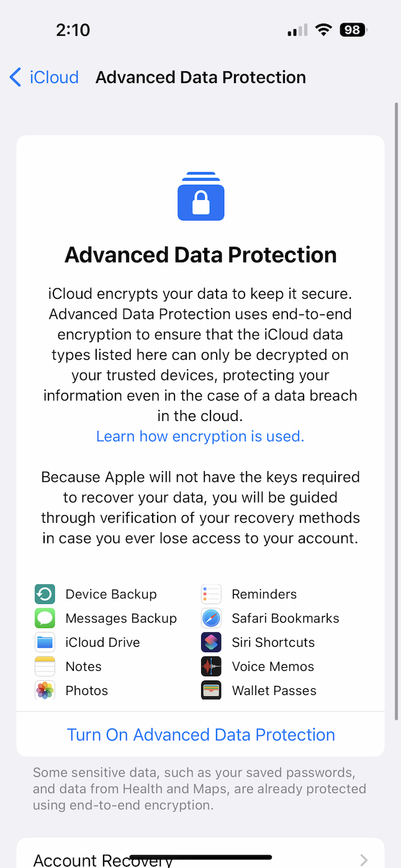The image size is (401, 868).
Task: Tap the Reminders app icon
Action: point(211,593)
